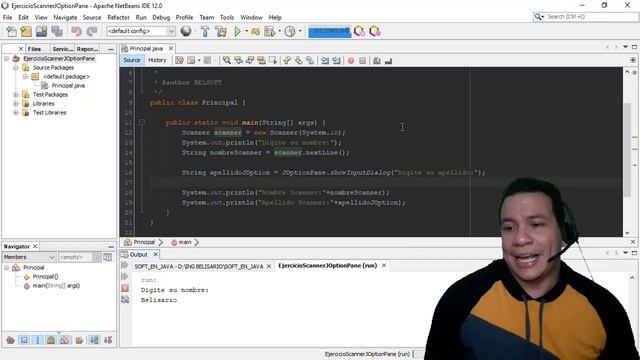Select Principal.java in the project tree
Screen dimensions: 640x360
(x=68, y=86)
